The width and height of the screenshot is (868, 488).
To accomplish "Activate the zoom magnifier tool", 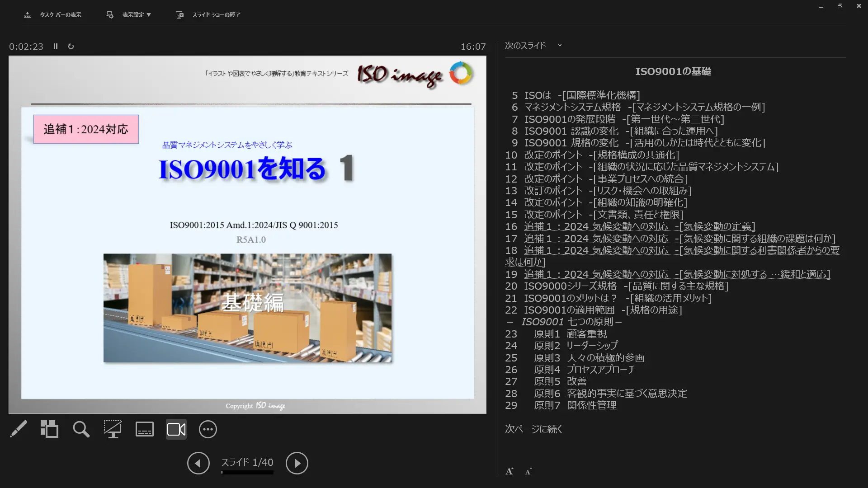I will (81, 429).
